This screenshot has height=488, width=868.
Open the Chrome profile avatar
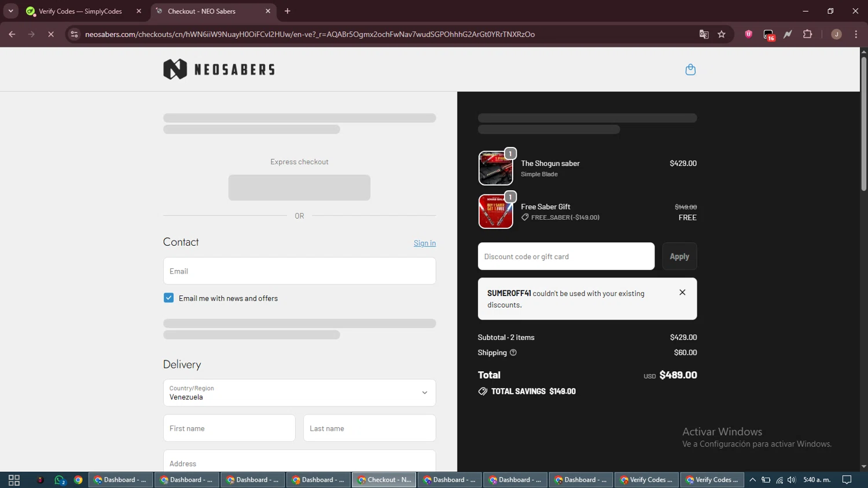pyautogui.click(x=836, y=34)
